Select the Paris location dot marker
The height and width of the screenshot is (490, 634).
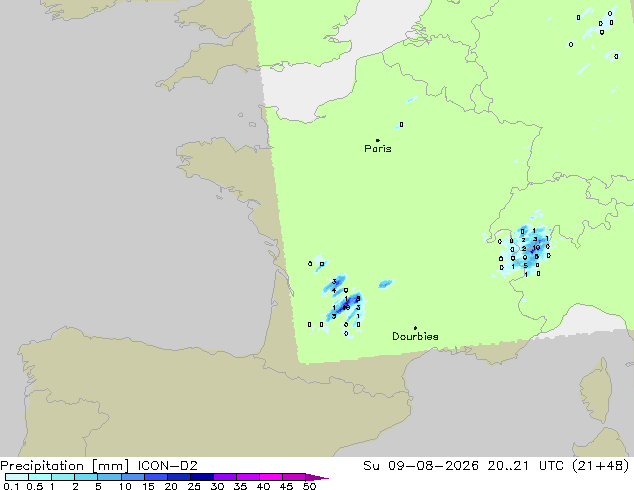378,140
